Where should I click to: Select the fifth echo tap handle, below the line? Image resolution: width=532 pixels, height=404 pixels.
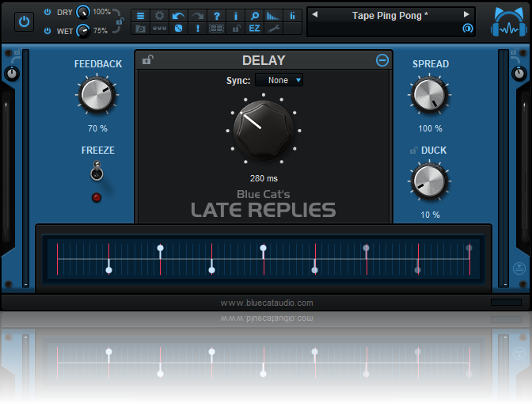(x=315, y=270)
